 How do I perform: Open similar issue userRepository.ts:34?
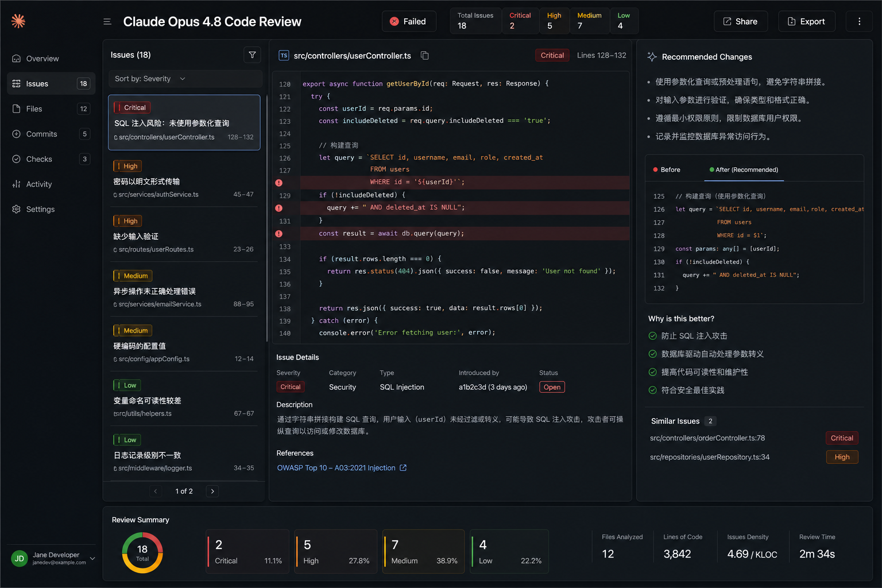(709, 457)
